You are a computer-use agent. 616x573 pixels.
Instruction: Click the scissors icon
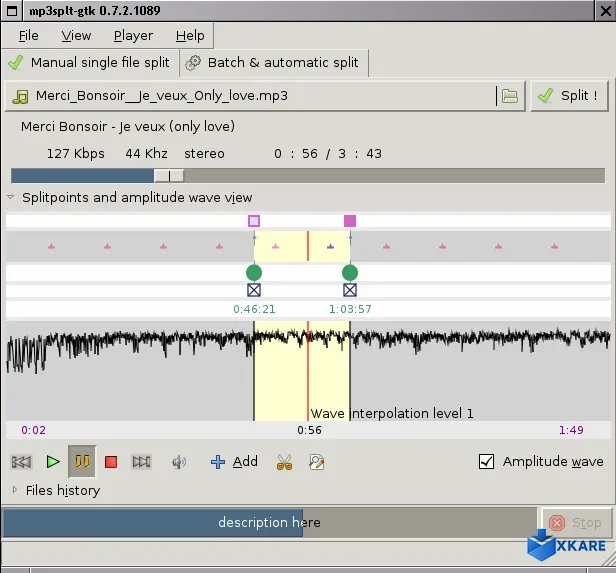284,462
